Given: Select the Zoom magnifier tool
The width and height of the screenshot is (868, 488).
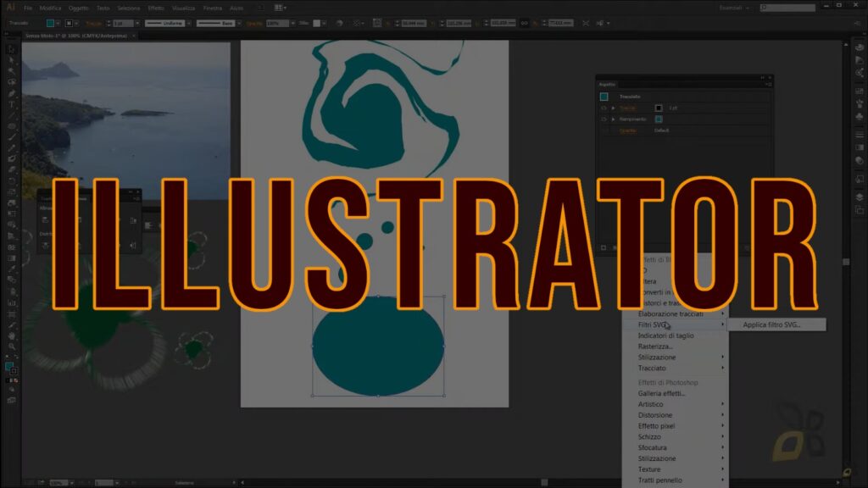Looking at the screenshot, I should point(11,347).
